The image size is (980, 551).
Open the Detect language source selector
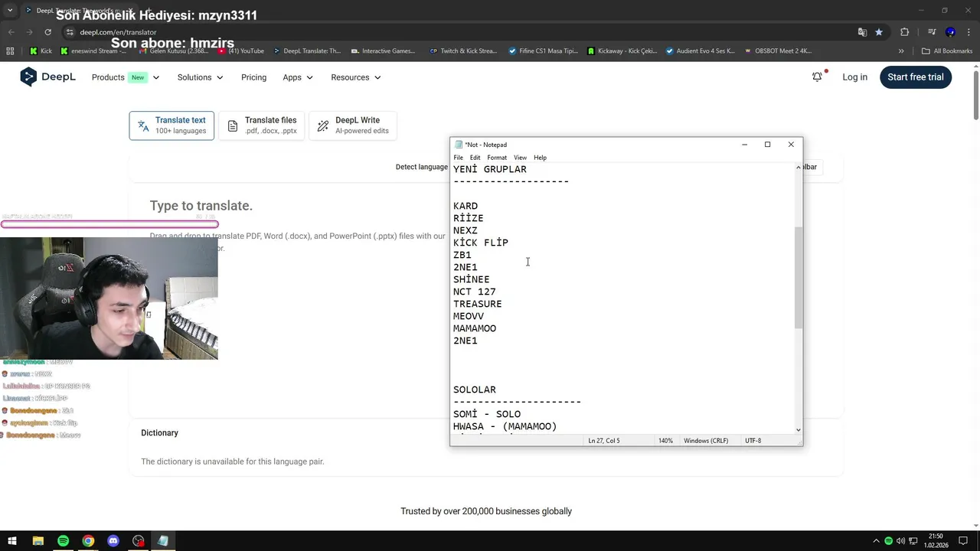[421, 167]
